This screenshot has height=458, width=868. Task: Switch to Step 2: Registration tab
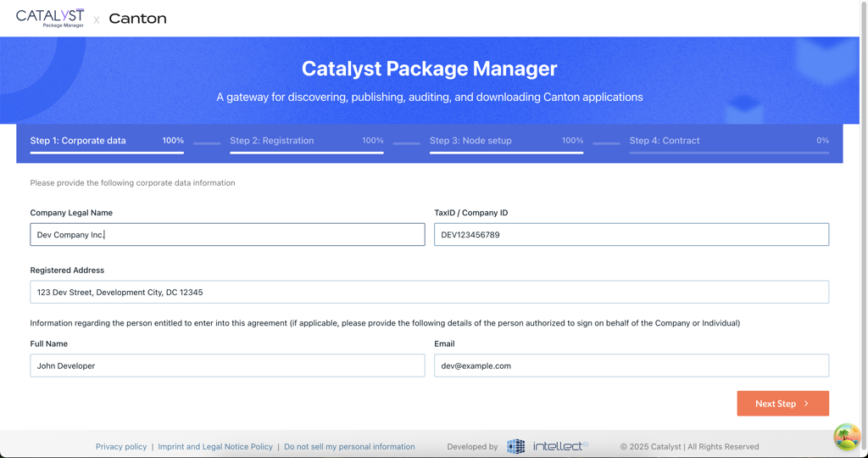271,141
